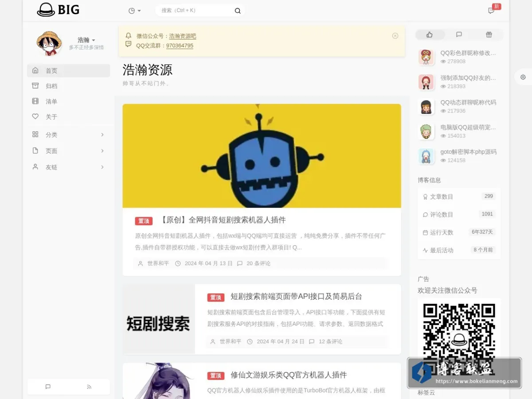Open popular post goto解密脚本php源码
This screenshot has height=399, width=532.
(468, 152)
